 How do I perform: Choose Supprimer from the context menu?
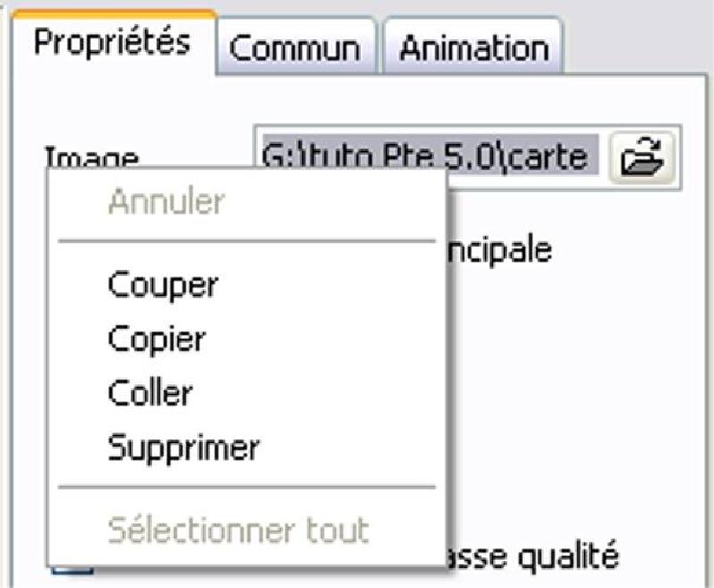pos(184,448)
